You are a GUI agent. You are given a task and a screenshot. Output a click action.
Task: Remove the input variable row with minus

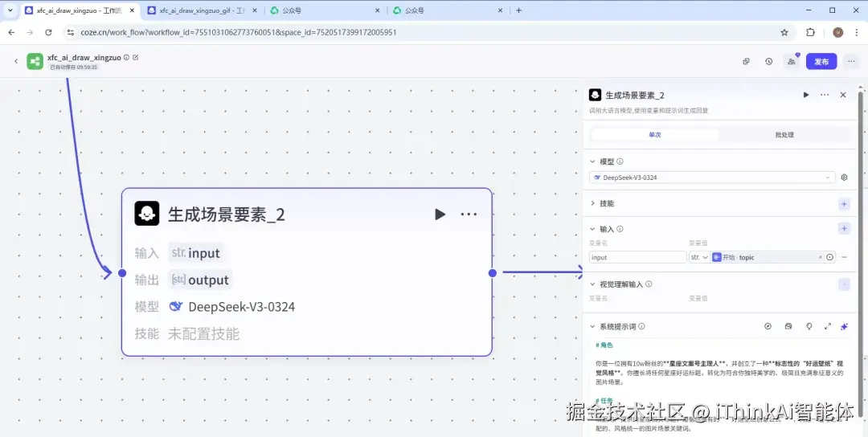pos(844,257)
